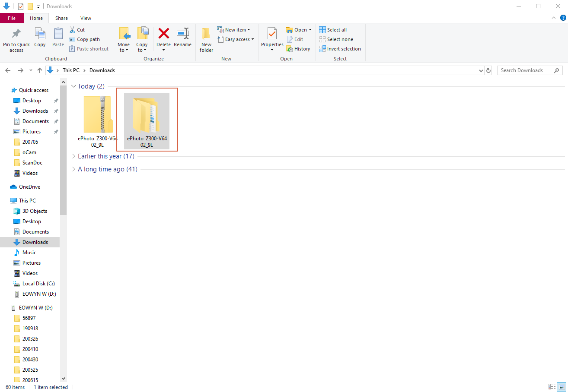This screenshot has height=392, width=568.
Task: Switch to details view in status bar
Action: (552, 387)
